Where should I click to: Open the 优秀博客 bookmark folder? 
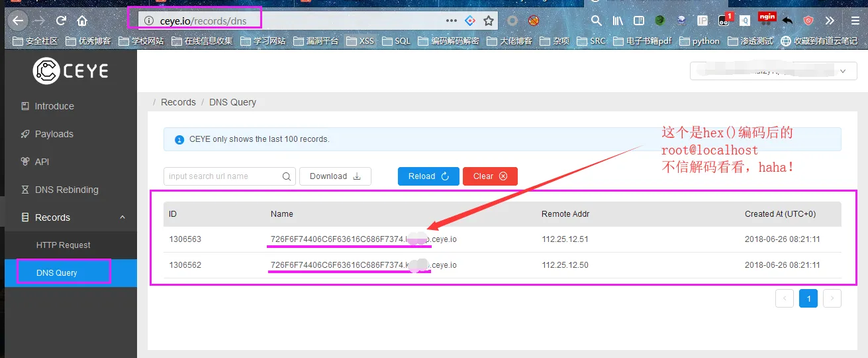[x=88, y=40]
